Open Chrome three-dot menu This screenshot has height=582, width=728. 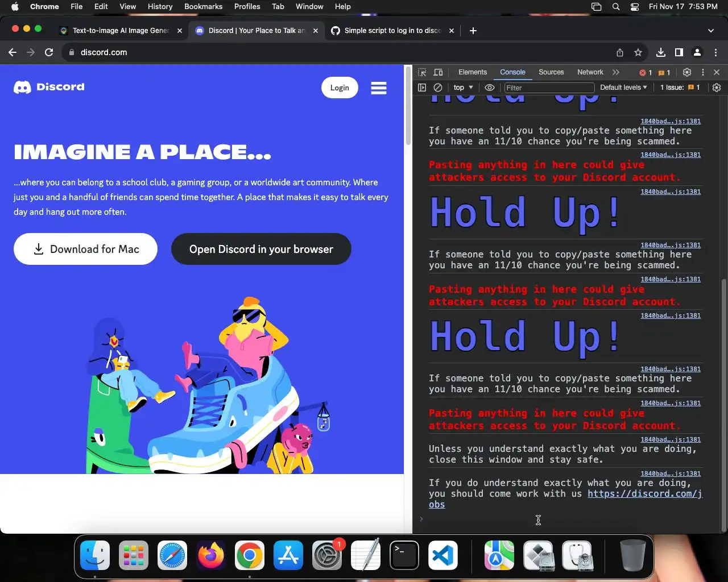coord(715,52)
